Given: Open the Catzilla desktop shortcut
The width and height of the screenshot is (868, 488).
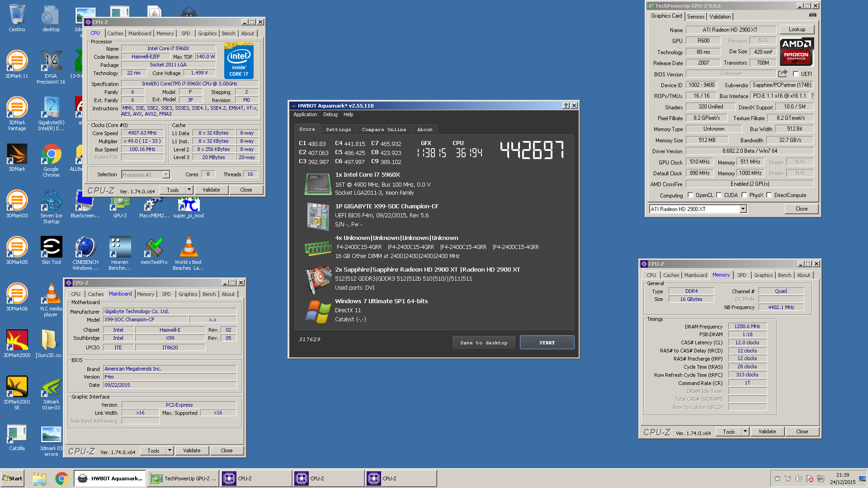Looking at the screenshot, I should [17, 437].
